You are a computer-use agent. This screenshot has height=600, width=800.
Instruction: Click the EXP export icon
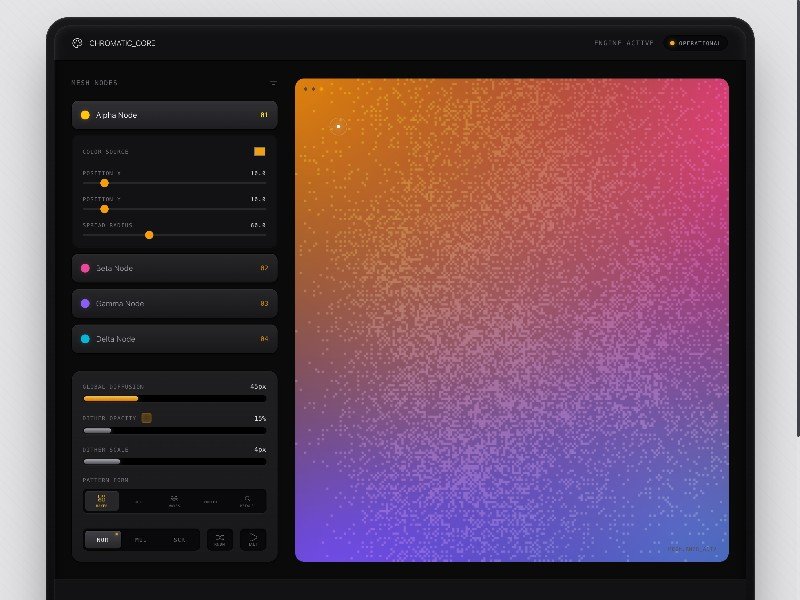coord(254,540)
